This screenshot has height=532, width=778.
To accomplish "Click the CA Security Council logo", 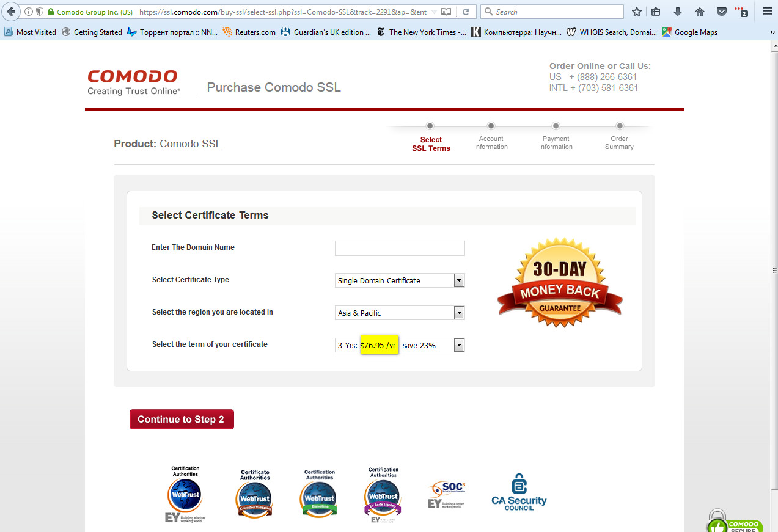I will coord(519,492).
